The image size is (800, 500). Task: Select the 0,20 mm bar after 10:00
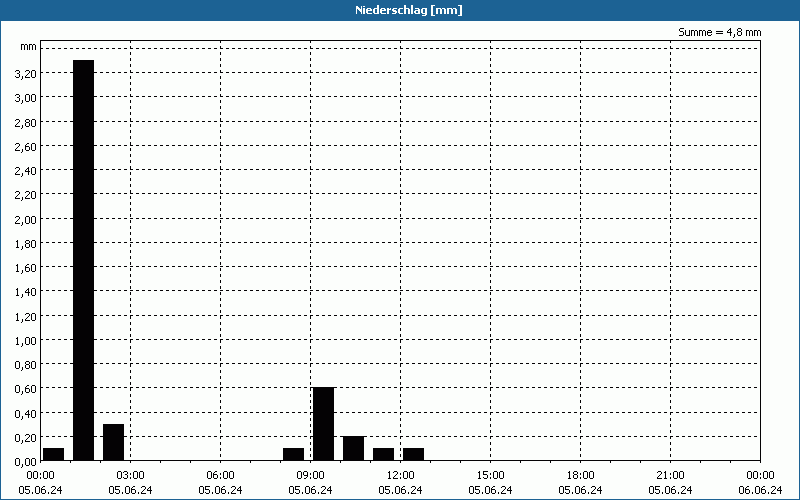354,448
